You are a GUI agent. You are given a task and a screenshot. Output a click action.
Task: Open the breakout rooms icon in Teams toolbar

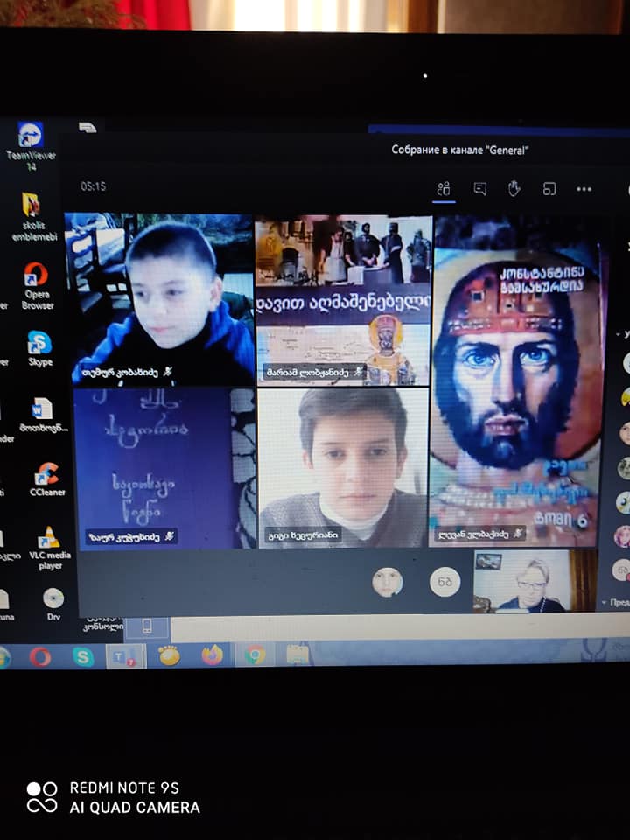coord(549,189)
